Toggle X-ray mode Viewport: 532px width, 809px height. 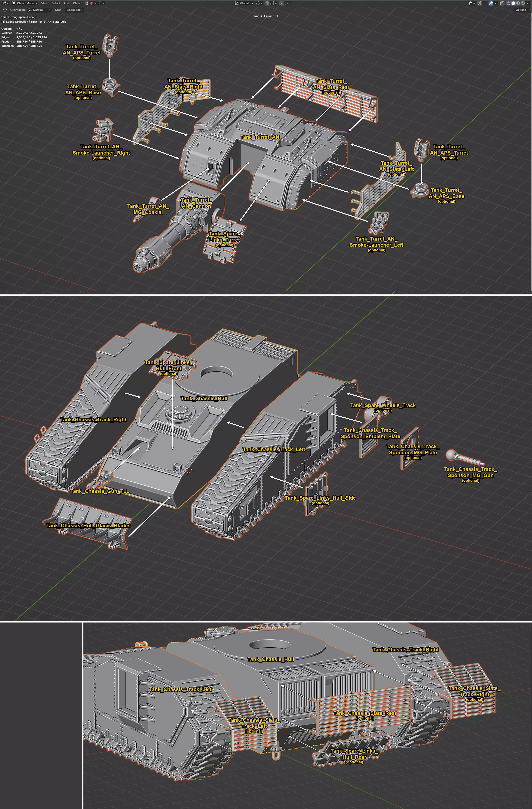point(502,3)
